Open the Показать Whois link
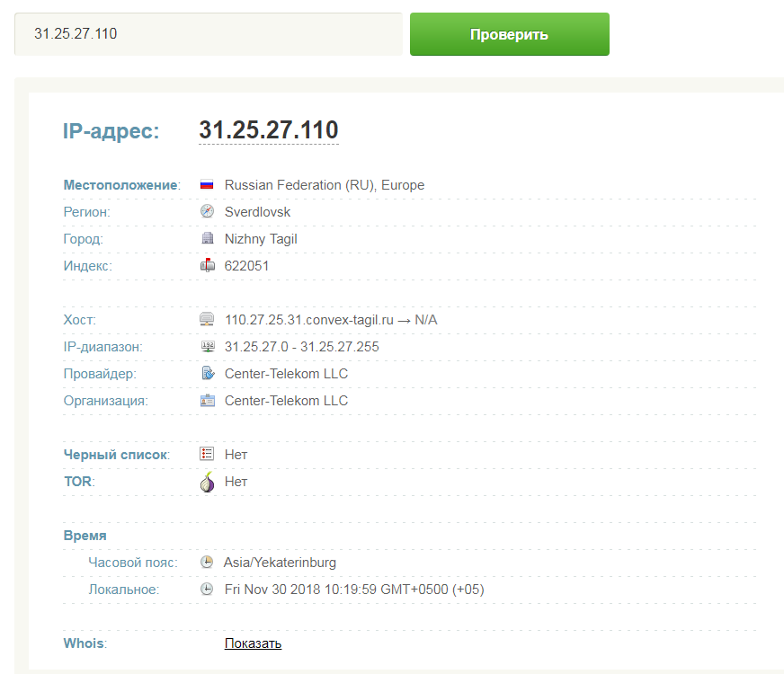Screen dimensions: 784x674 coord(253,643)
